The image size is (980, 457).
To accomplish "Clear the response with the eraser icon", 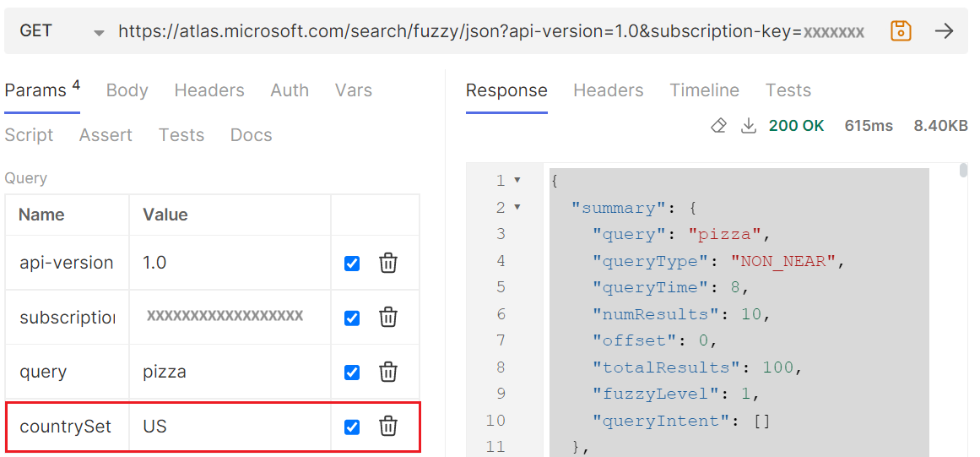I will coord(718,126).
